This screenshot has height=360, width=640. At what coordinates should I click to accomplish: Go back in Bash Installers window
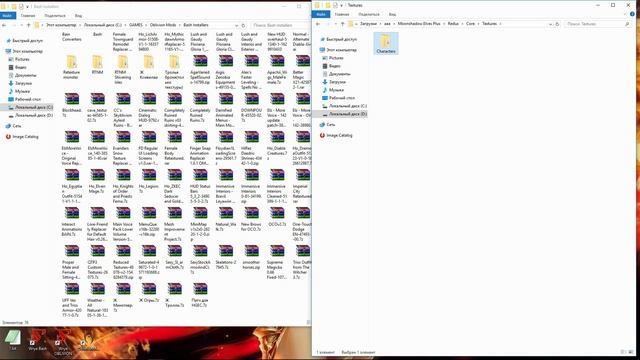(x=4, y=25)
